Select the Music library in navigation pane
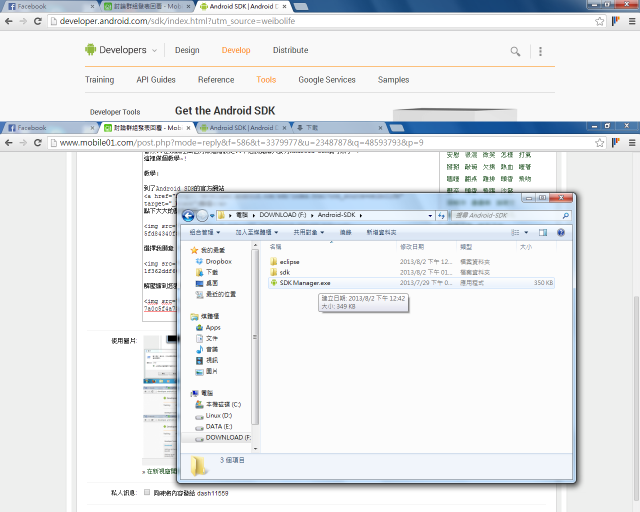 coord(207,349)
